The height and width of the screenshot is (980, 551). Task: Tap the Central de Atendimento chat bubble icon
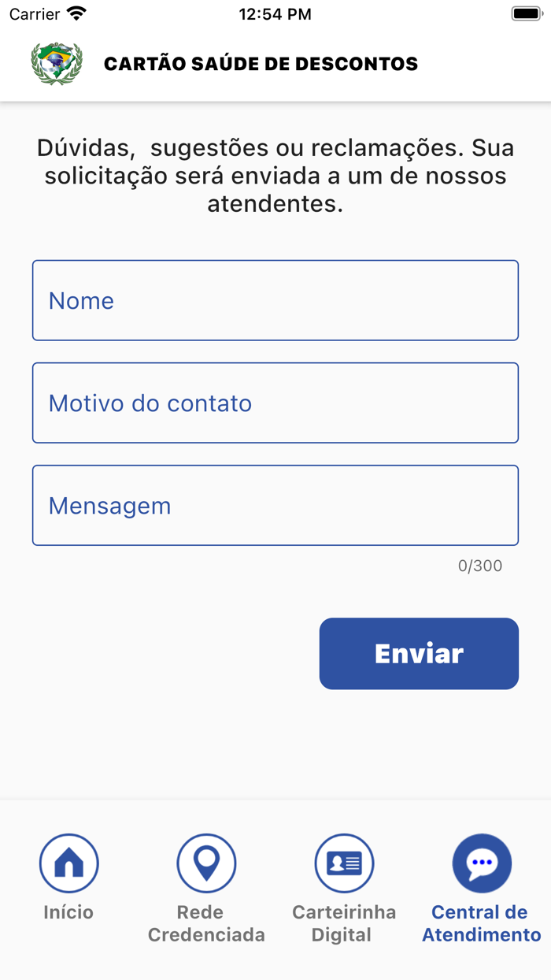(481, 862)
